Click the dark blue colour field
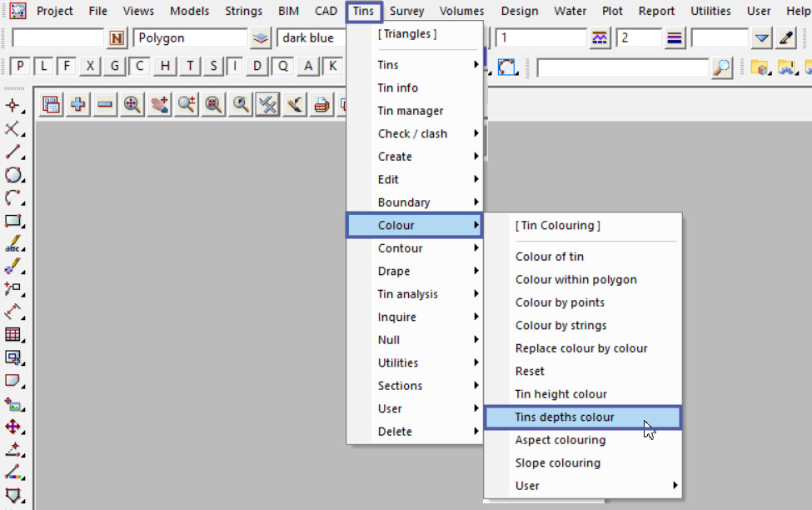Viewport: 812px width, 510px height. (x=310, y=38)
